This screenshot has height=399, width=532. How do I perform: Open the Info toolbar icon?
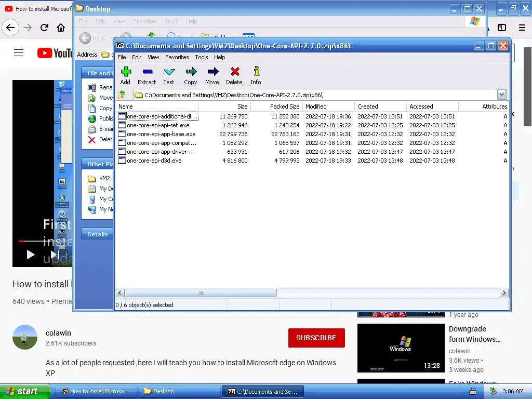pos(256,76)
